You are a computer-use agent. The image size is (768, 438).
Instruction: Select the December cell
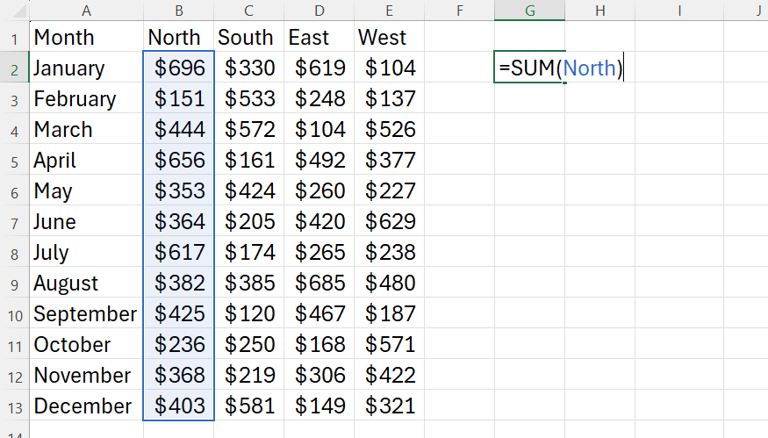[86, 406]
